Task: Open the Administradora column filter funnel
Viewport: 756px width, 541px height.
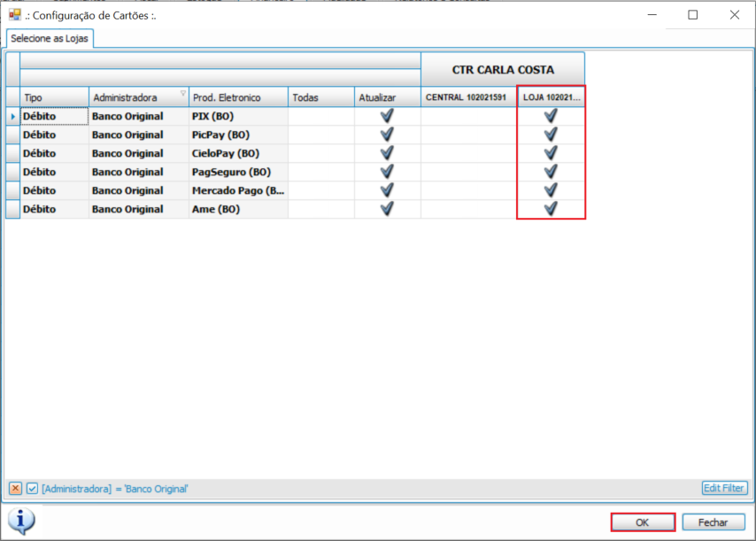Action: point(183,94)
